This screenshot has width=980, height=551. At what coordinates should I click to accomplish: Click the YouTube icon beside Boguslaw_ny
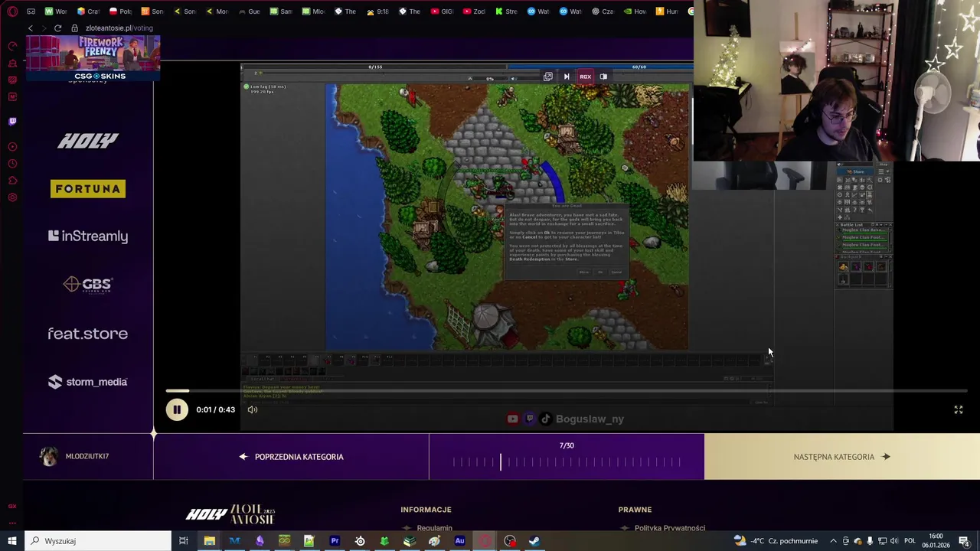513,419
